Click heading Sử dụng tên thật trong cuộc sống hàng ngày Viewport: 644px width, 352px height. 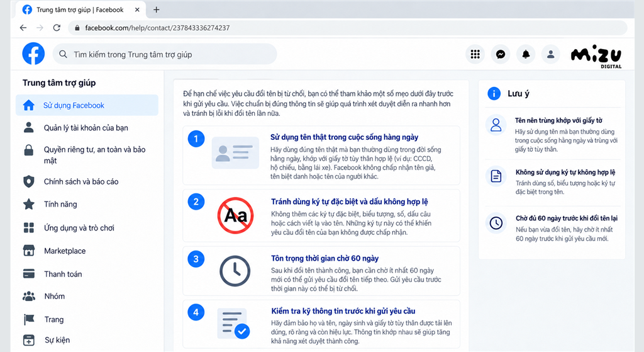344,137
